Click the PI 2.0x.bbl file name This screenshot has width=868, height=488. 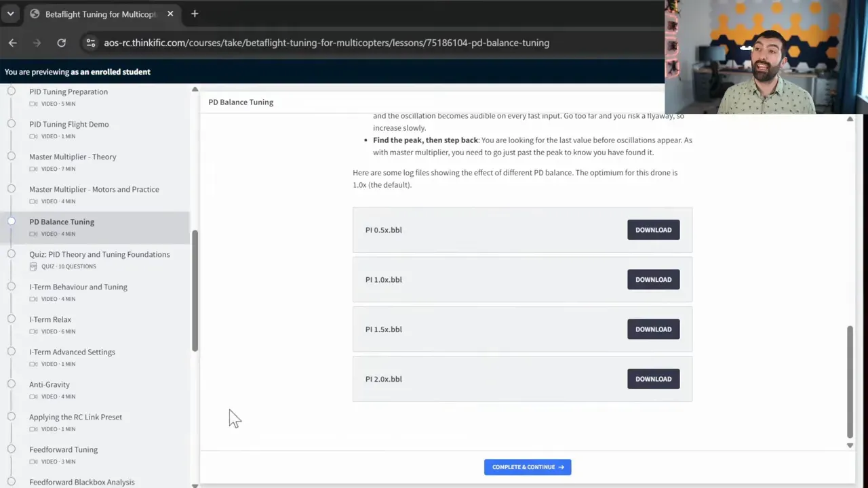383,379
